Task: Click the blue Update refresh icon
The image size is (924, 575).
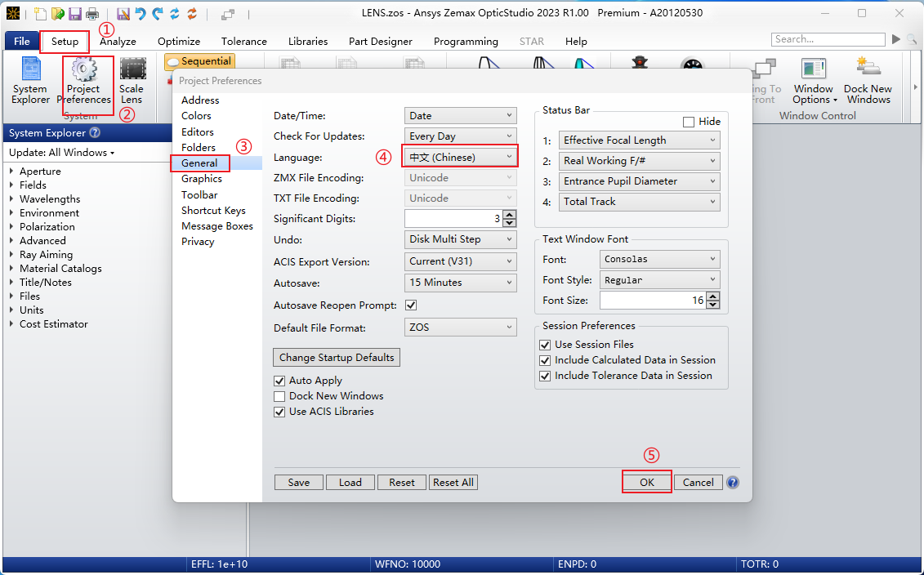Action: [175, 14]
